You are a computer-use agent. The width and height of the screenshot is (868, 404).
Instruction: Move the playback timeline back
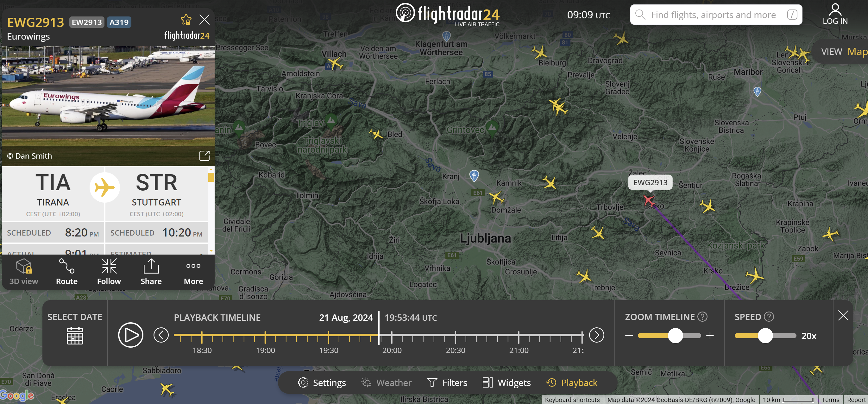coord(161,335)
